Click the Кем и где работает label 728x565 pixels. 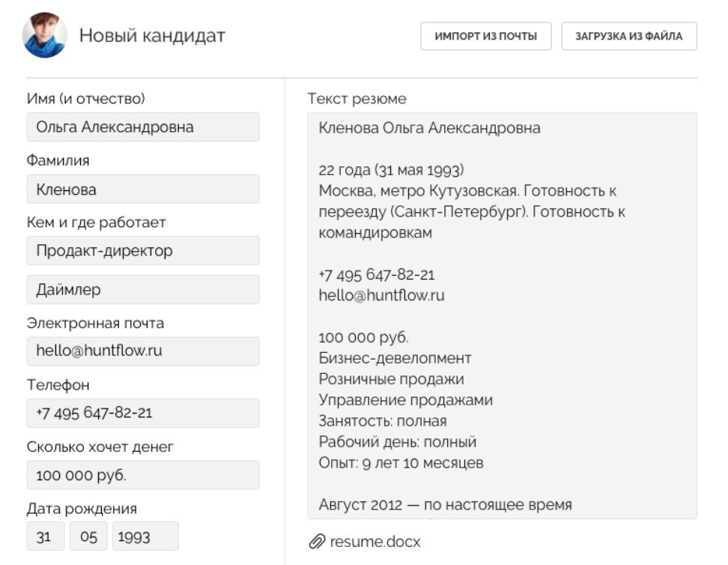pyautogui.click(x=96, y=223)
